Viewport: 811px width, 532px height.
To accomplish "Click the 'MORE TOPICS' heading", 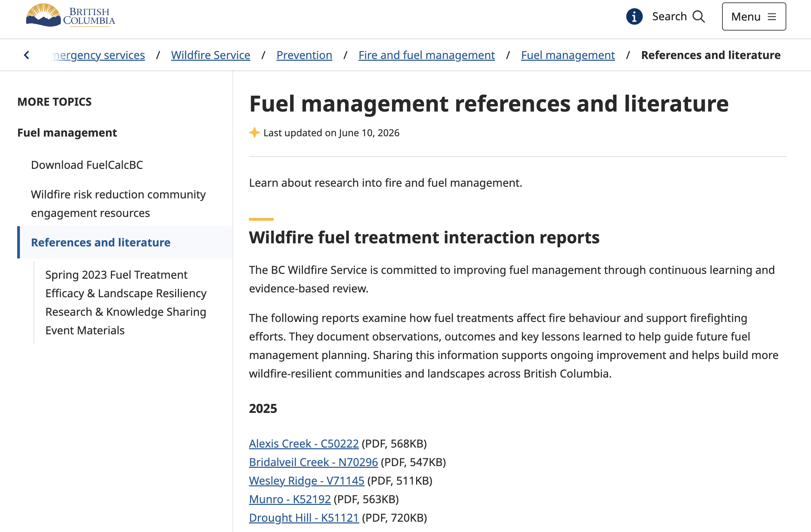I will (x=55, y=102).
